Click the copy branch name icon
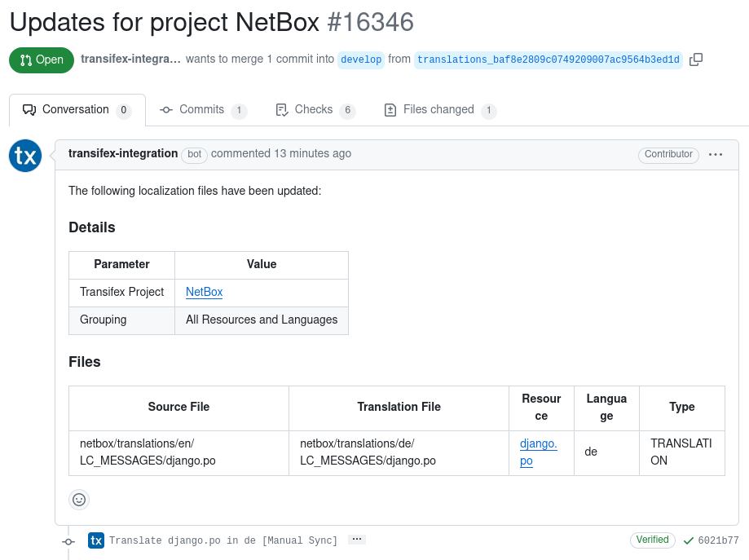 pos(697,60)
